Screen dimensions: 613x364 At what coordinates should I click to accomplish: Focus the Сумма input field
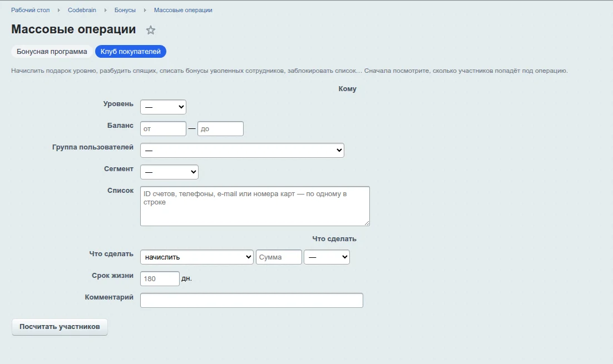[x=279, y=257]
